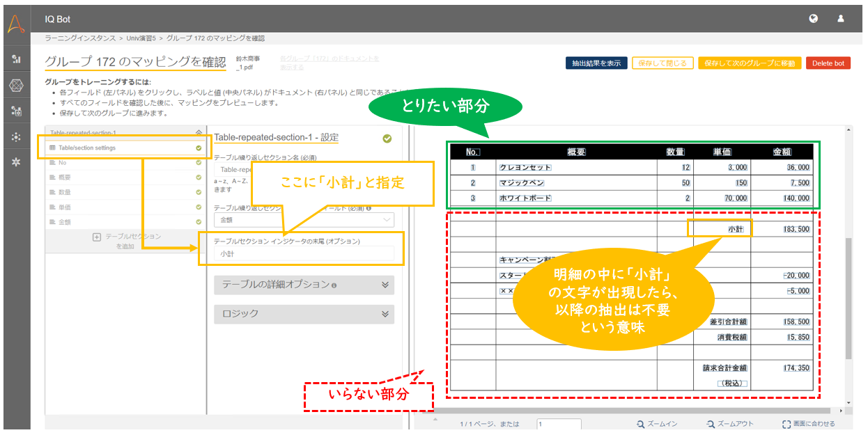Viewport: 868px width, 435px height.
Task: Select the Table/section settings row
Action: click(x=125, y=148)
